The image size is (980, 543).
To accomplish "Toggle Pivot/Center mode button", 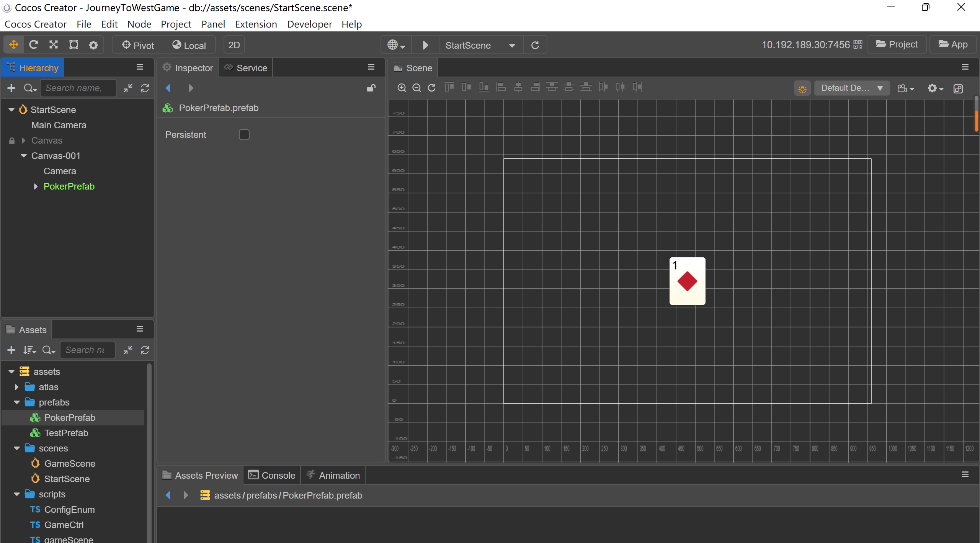I will 138,45.
